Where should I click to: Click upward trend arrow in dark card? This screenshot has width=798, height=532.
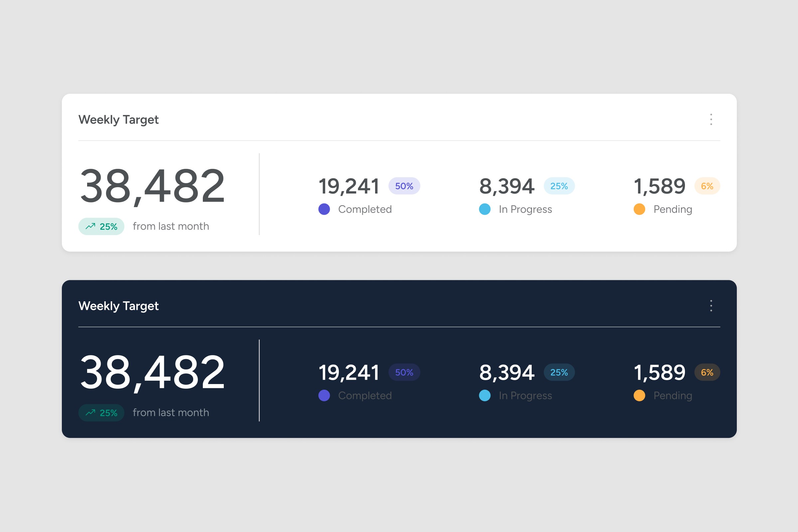[x=90, y=413]
